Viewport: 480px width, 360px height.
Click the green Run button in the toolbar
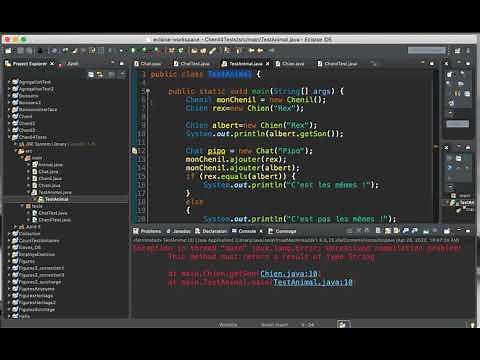(133, 51)
